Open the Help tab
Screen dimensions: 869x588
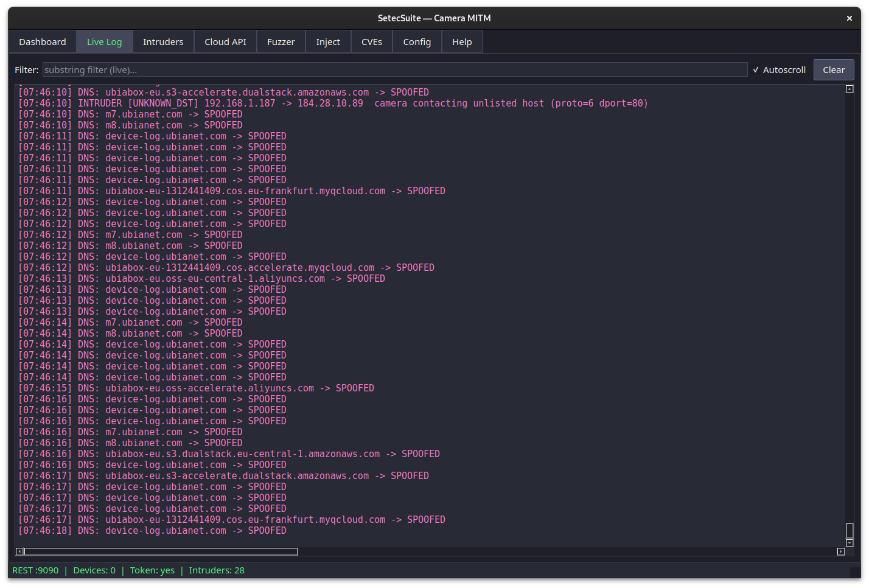(x=461, y=41)
